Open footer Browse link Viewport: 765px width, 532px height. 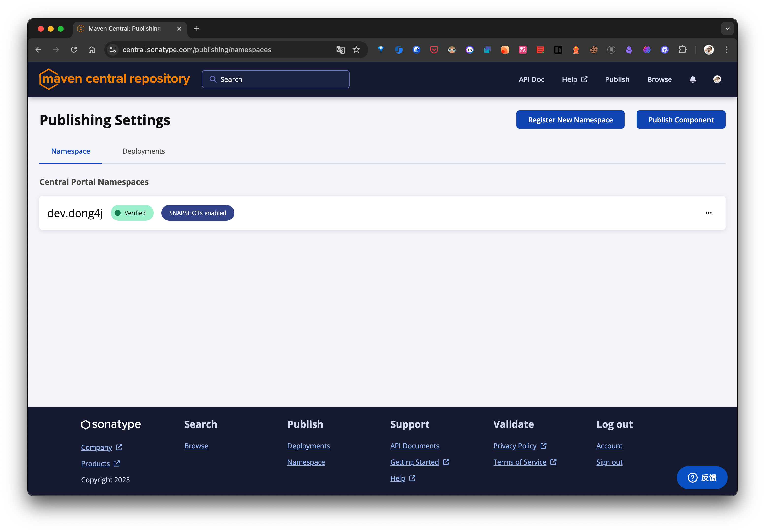[x=196, y=446]
